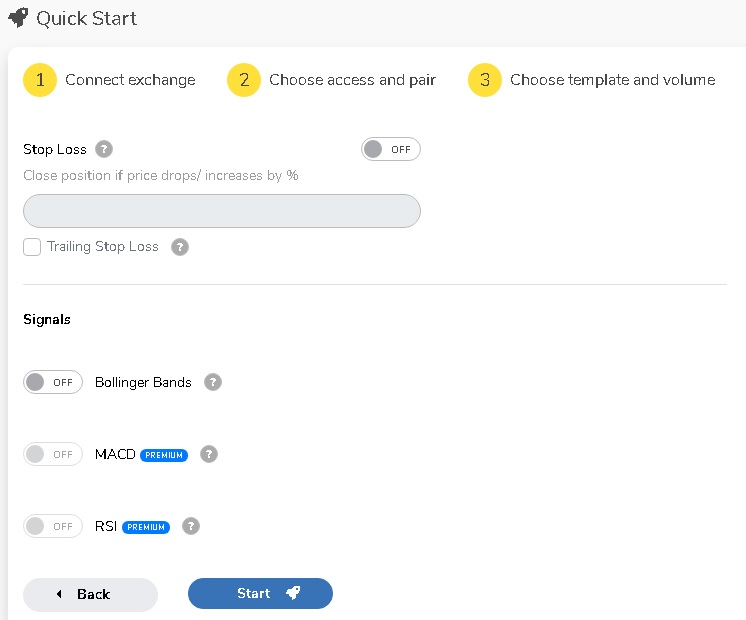
Task: Toggle the Stop Loss switch on
Action: point(391,149)
